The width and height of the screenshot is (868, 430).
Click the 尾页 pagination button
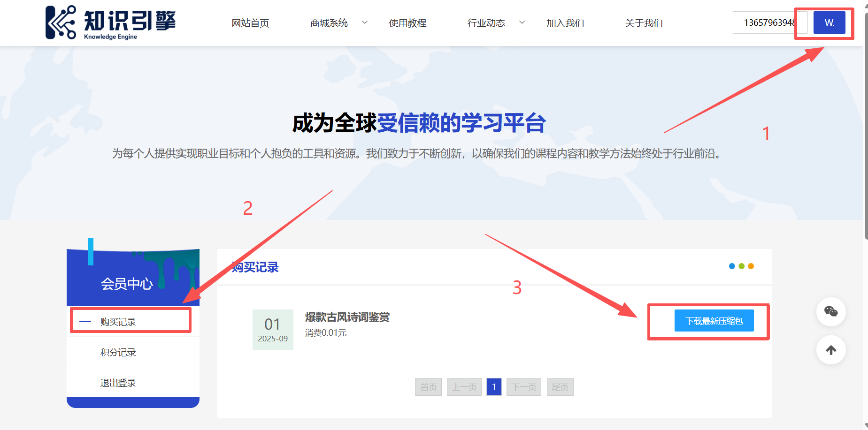tap(560, 387)
